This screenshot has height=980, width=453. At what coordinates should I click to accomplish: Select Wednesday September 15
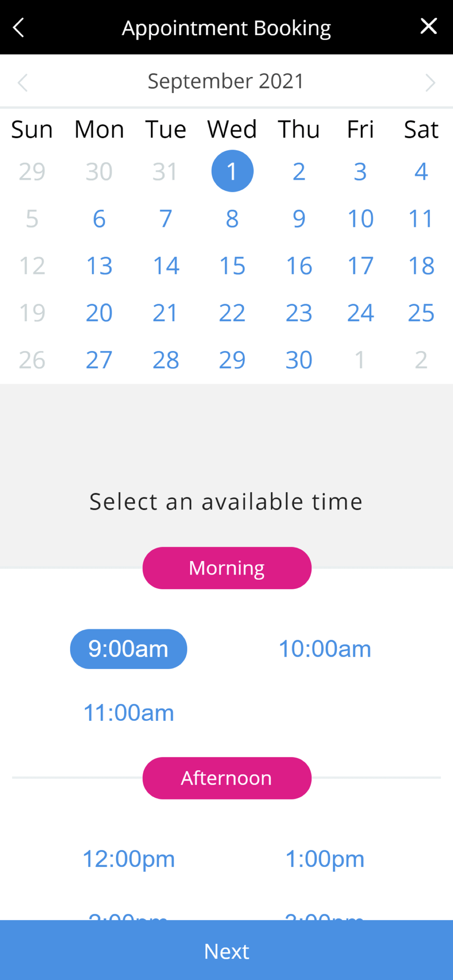pyautogui.click(x=232, y=266)
